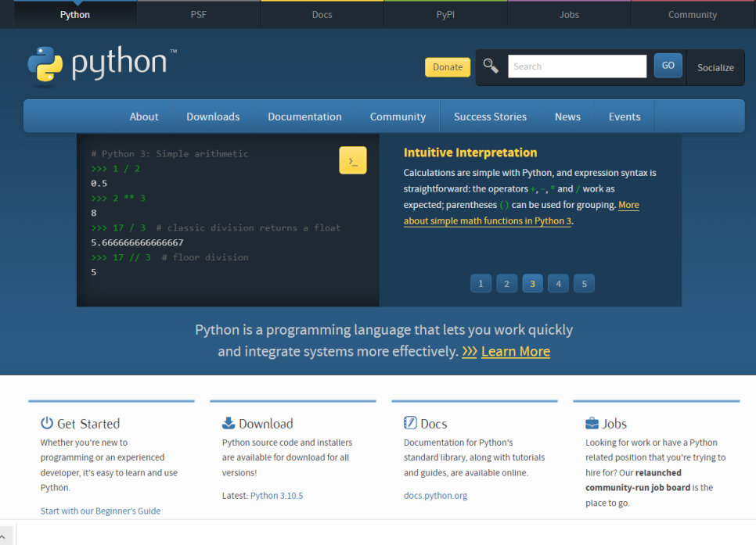Switch to the Community top tab
Image resolution: width=756 pixels, height=545 pixels.
tap(693, 14)
